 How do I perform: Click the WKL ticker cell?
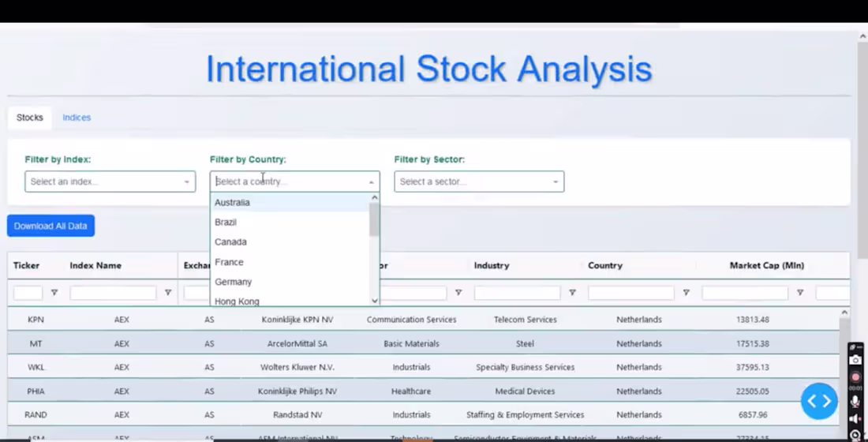[36, 367]
